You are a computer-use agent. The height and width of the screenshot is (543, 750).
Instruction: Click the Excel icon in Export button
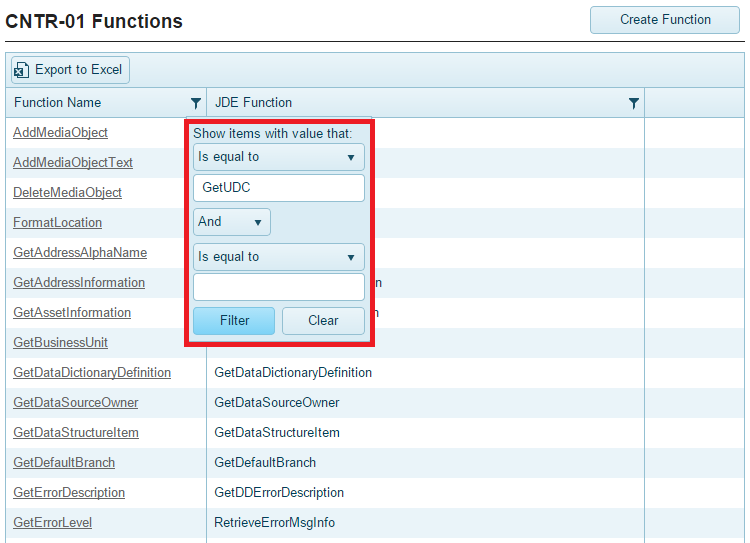21,70
